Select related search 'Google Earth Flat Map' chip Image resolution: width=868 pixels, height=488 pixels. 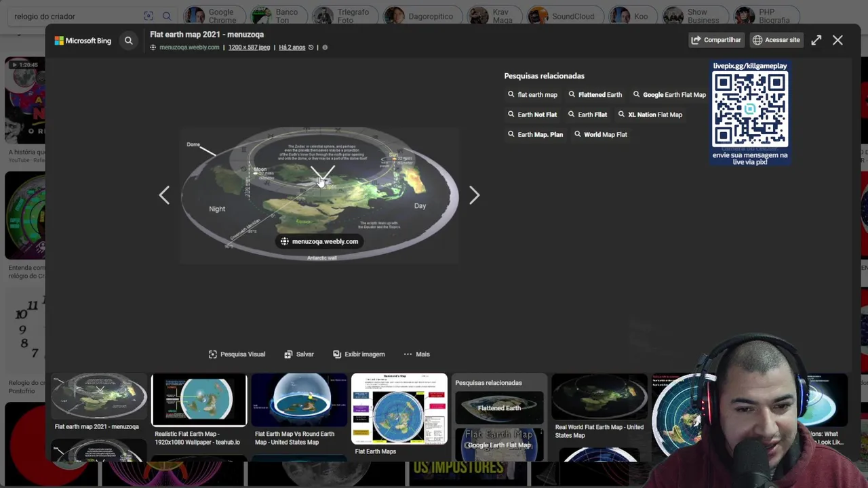pyautogui.click(x=669, y=95)
